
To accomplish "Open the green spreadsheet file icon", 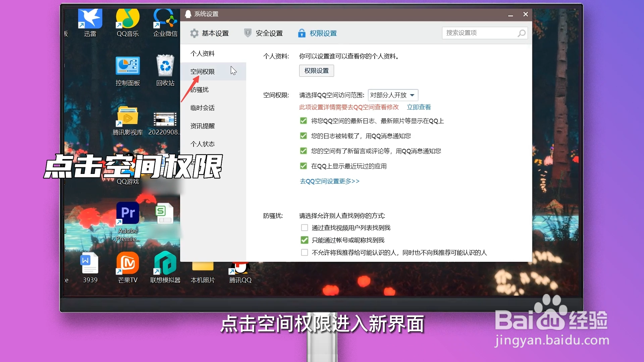I will [164, 214].
